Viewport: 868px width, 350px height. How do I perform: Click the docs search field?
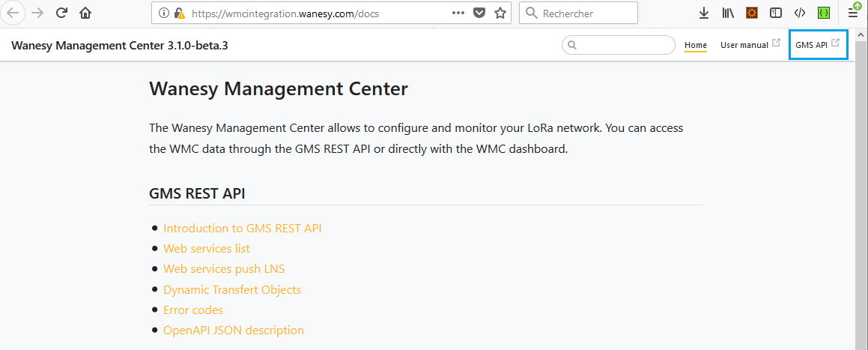[x=625, y=45]
